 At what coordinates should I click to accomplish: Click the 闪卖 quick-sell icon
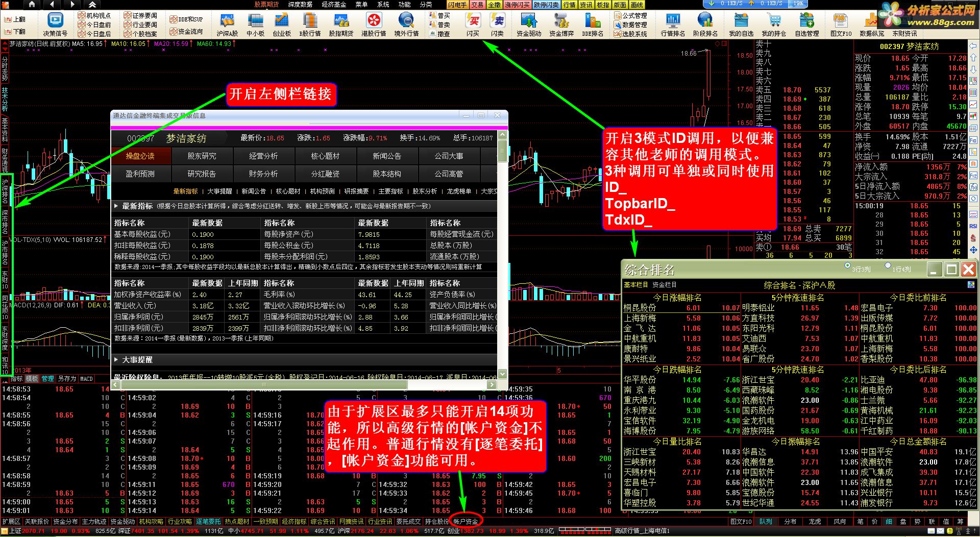coord(497,24)
